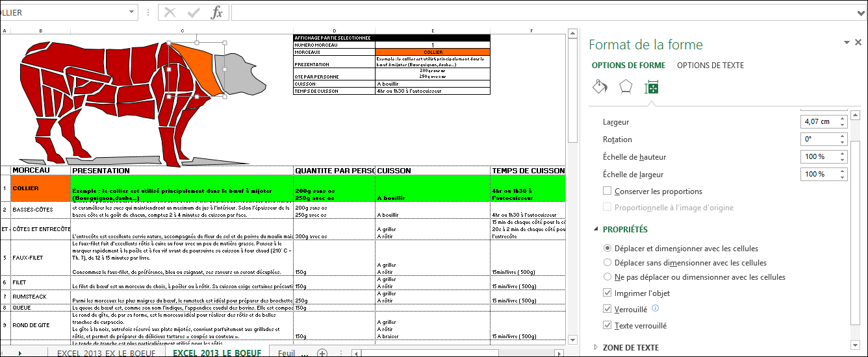Toggle the Verrouillé checkbox
The image size is (868, 357).
(x=607, y=309)
